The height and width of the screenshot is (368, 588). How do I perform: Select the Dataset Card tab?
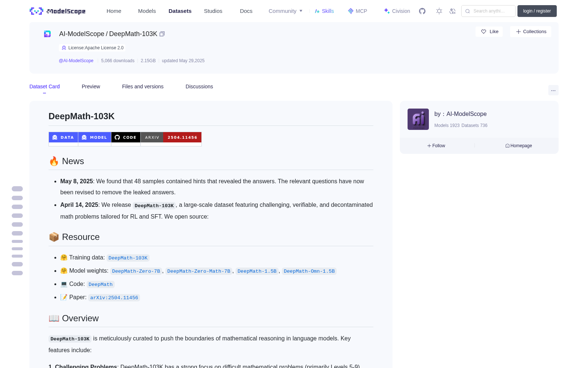coord(44,86)
